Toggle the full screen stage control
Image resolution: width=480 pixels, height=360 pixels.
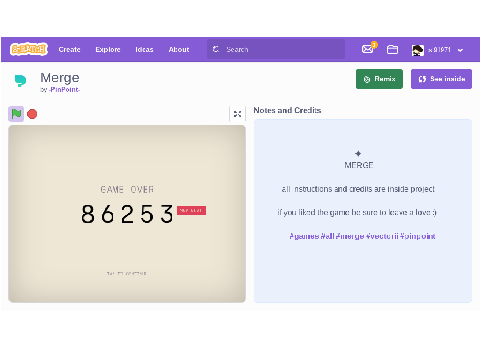click(x=237, y=114)
